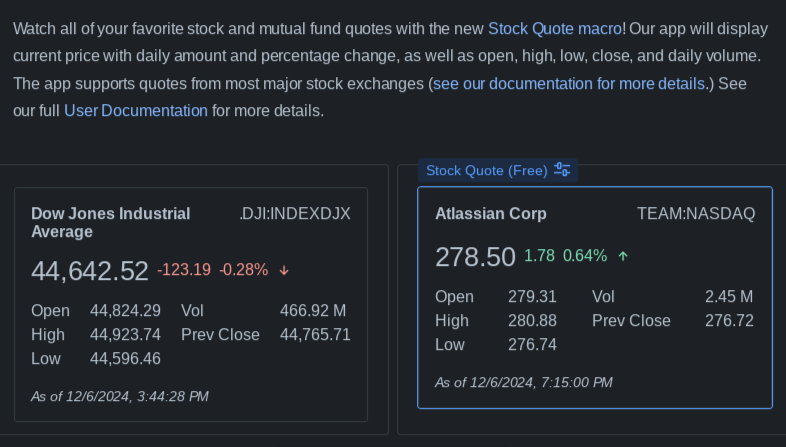The height and width of the screenshot is (447, 786).
Task: Click the green 1.78 change amount
Action: tap(539, 256)
